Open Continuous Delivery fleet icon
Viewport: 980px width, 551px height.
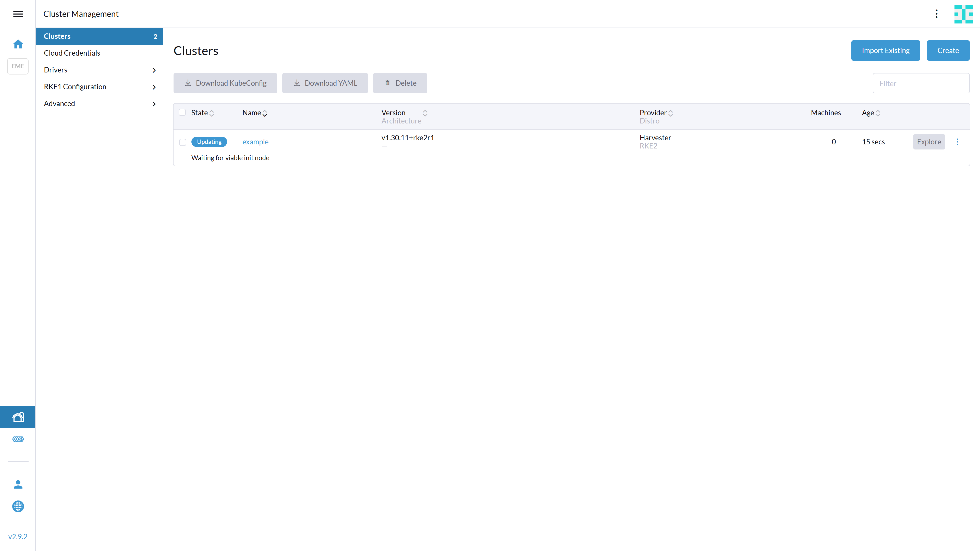coord(18,439)
